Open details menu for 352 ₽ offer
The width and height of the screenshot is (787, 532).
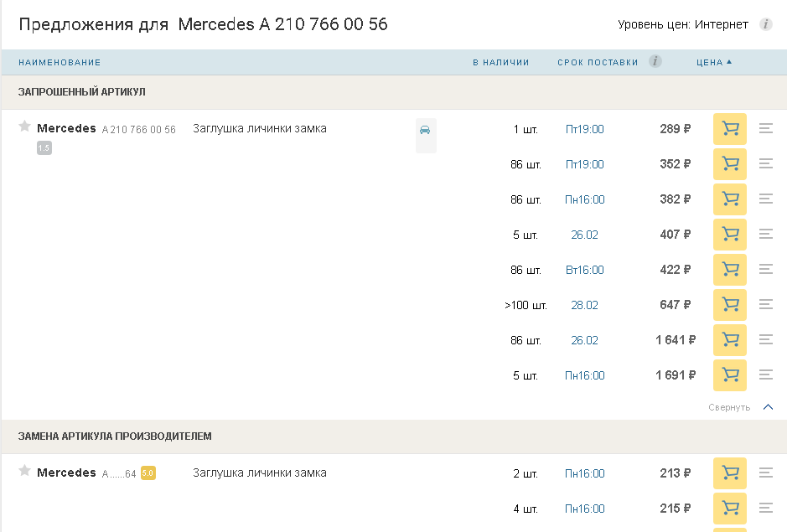766,163
